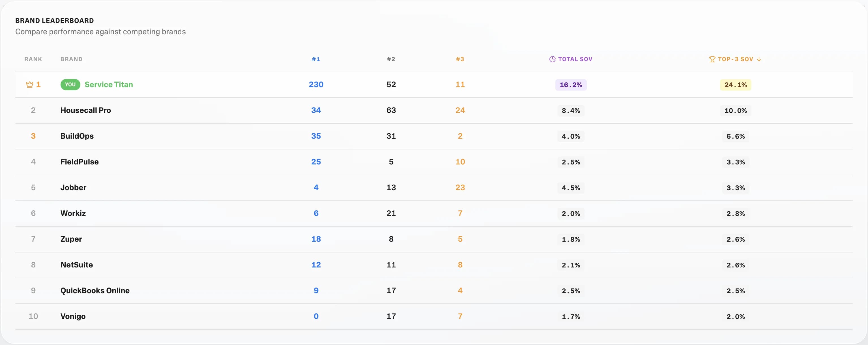Viewport: 868px width, 345px height.
Task: Click the green YOU badge
Action: click(x=70, y=85)
